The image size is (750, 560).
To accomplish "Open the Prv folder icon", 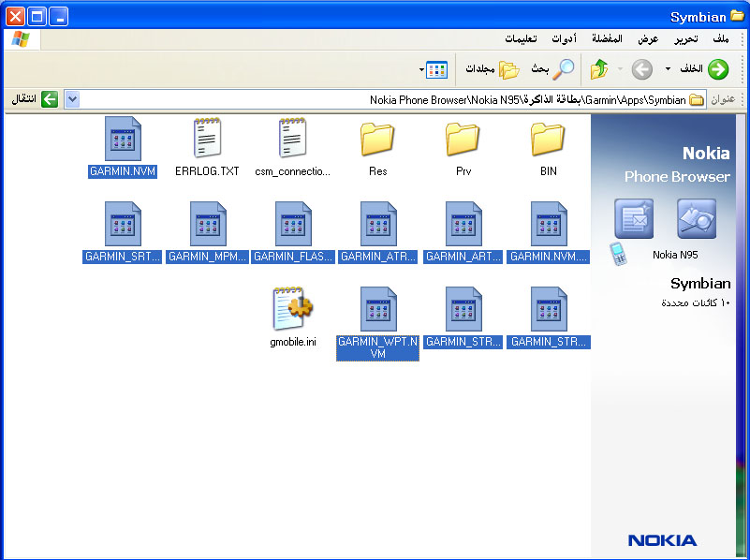I will (463, 140).
